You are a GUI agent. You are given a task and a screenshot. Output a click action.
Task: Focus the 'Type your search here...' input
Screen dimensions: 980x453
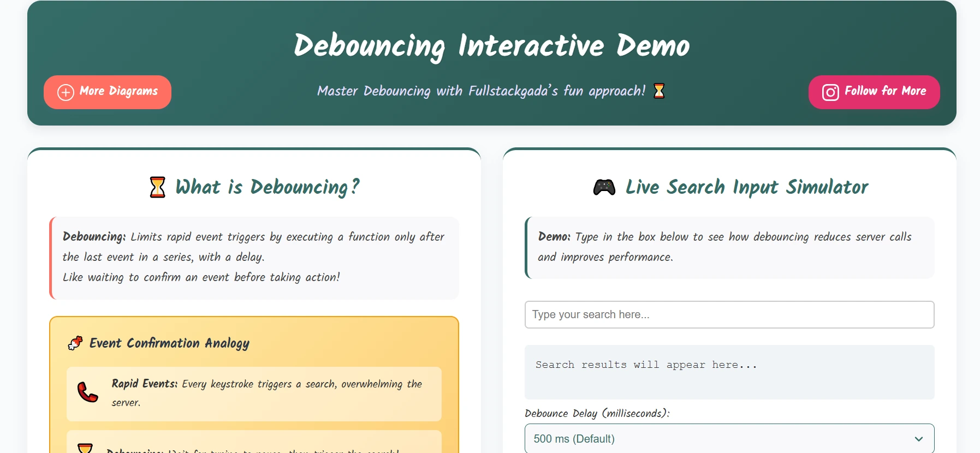pos(729,314)
